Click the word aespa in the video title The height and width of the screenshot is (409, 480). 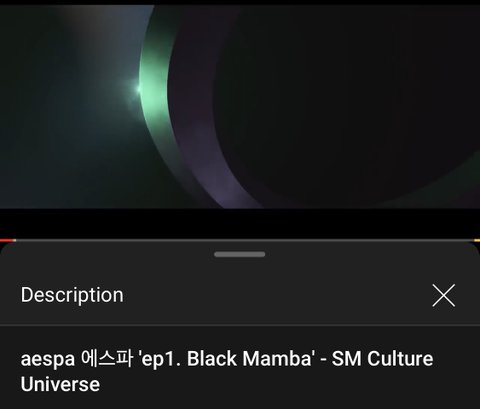[48, 360]
